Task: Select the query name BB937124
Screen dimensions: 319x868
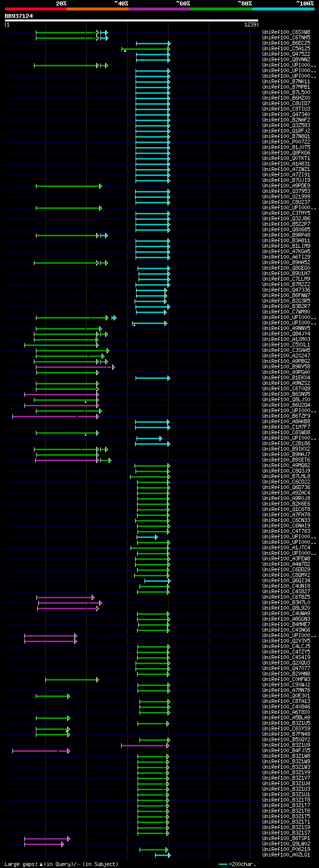Action: pyautogui.click(x=19, y=16)
